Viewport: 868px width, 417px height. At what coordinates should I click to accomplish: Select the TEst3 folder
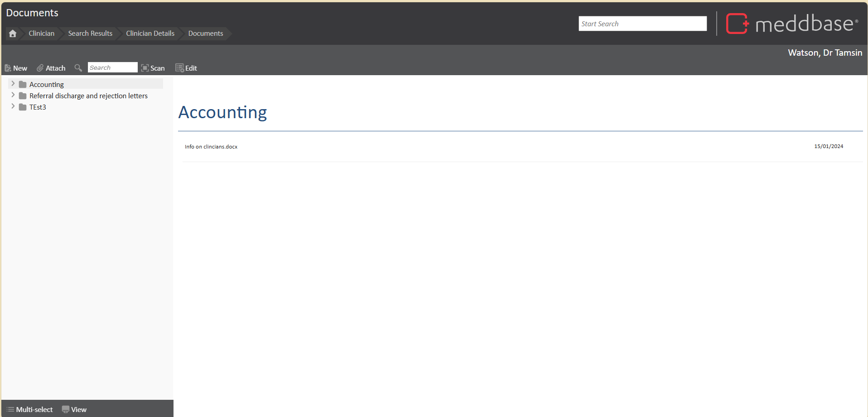(38, 107)
